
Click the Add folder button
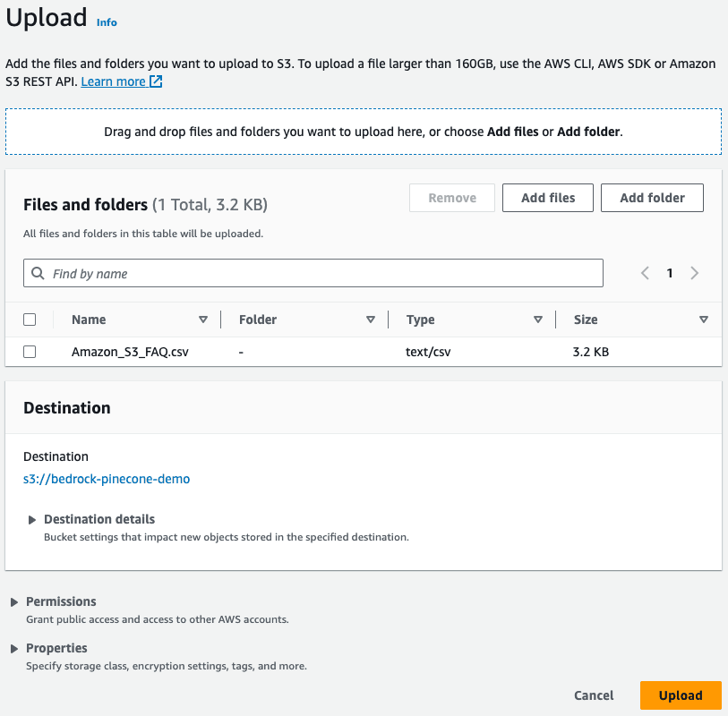click(652, 198)
